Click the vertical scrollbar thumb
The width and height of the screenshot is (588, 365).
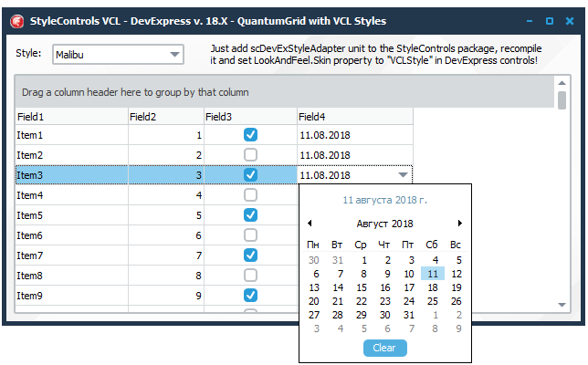(x=562, y=100)
